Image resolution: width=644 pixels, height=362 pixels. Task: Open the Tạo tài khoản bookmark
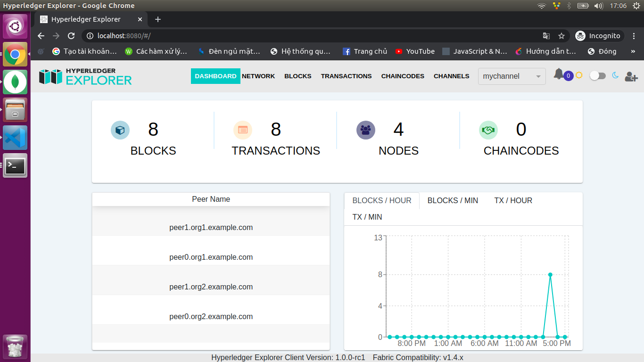pos(84,51)
